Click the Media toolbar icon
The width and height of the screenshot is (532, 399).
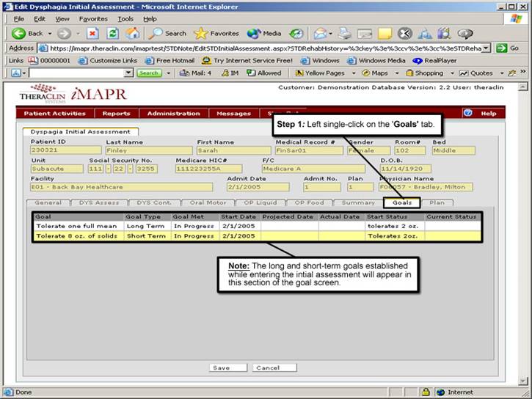[x=264, y=33]
